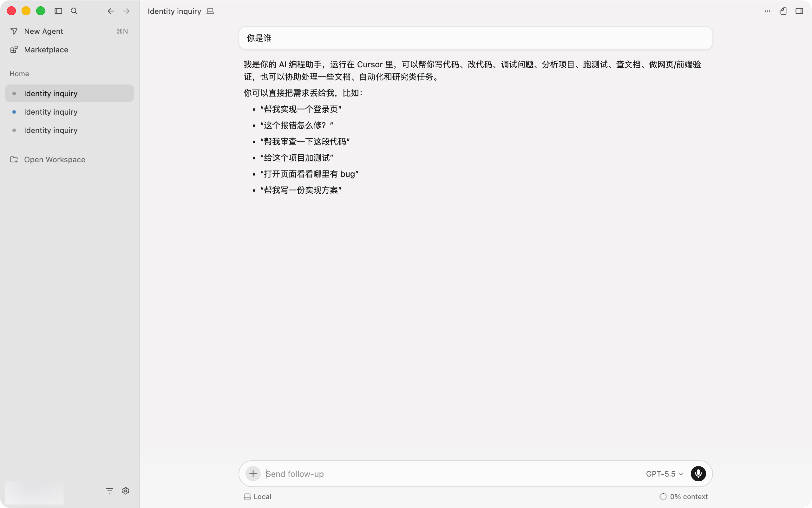Go forward with the right arrow

[x=126, y=11]
